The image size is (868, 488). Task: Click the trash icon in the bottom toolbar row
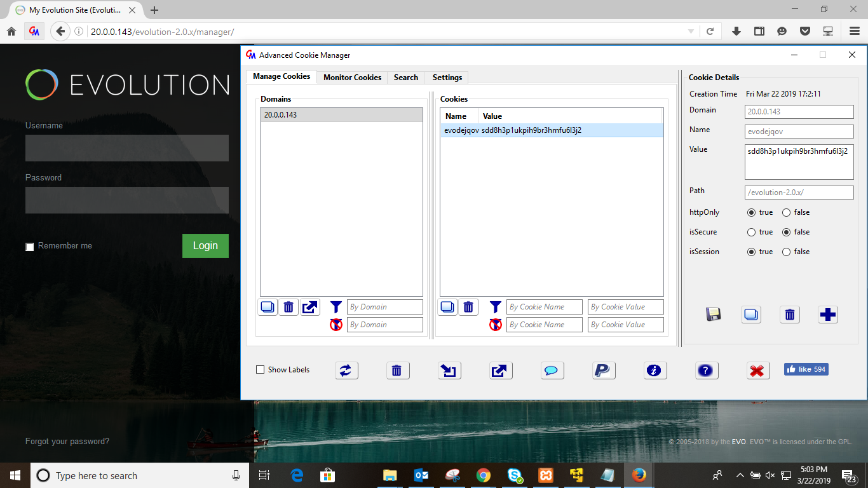[397, 370]
